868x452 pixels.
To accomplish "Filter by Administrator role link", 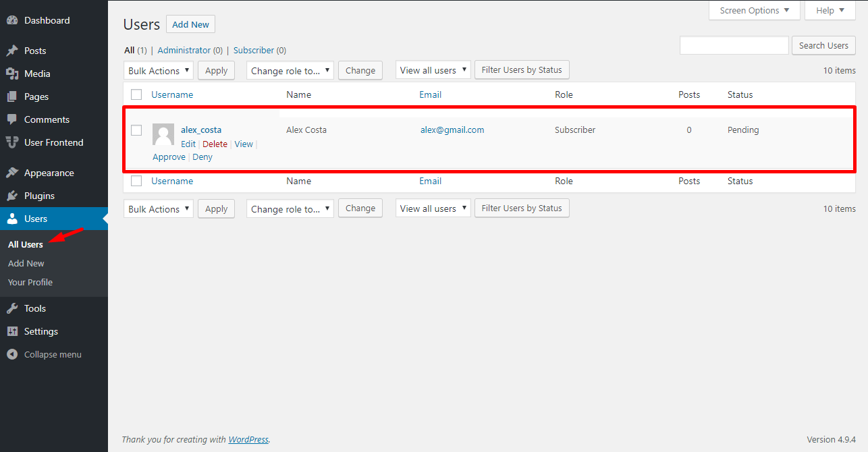I will coord(184,50).
